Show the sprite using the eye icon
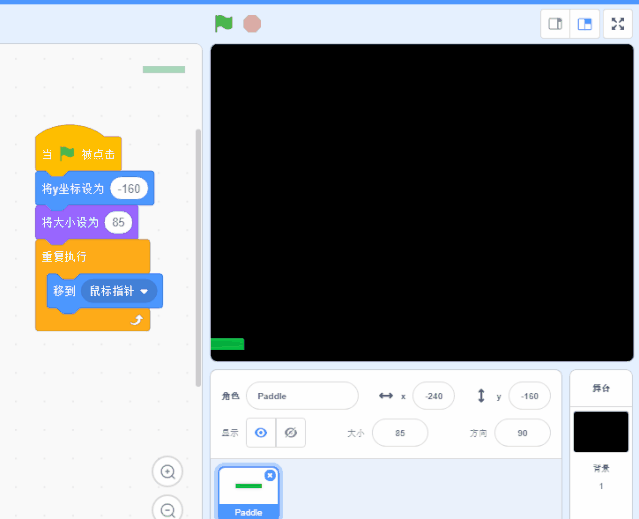639x519 pixels. [x=261, y=433]
